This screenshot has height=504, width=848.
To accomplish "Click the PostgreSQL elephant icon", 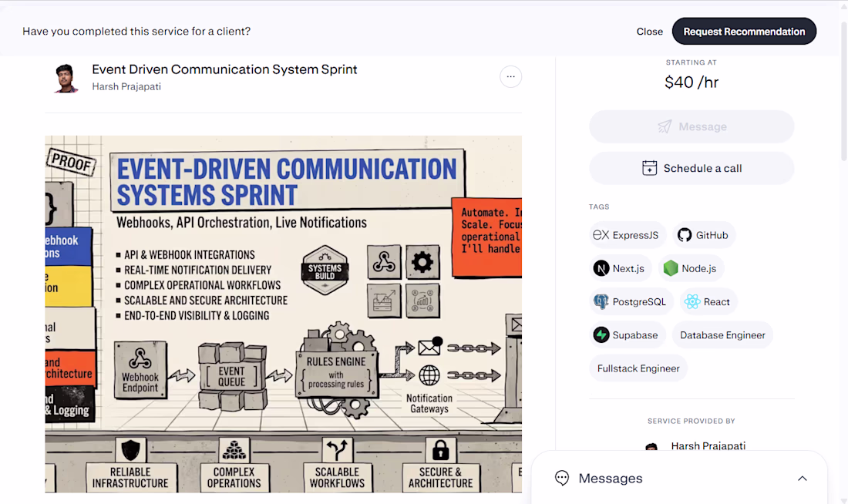I will pos(601,302).
